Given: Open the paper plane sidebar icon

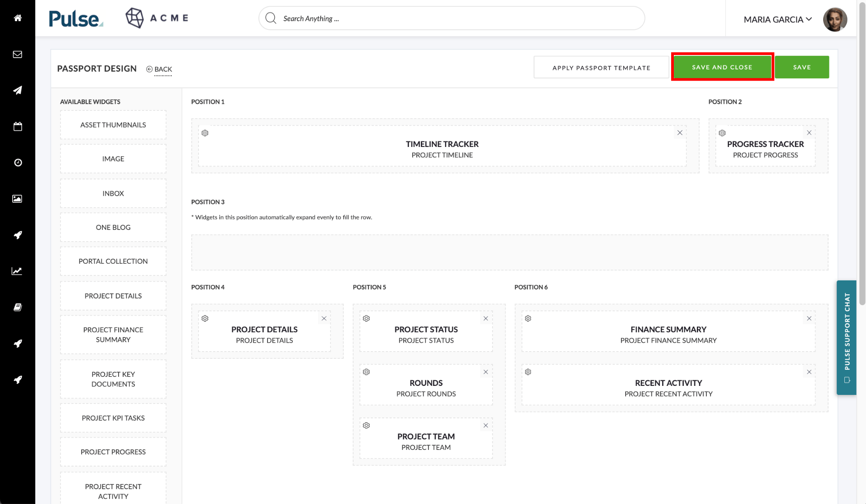Looking at the screenshot, I should point(18,90).
